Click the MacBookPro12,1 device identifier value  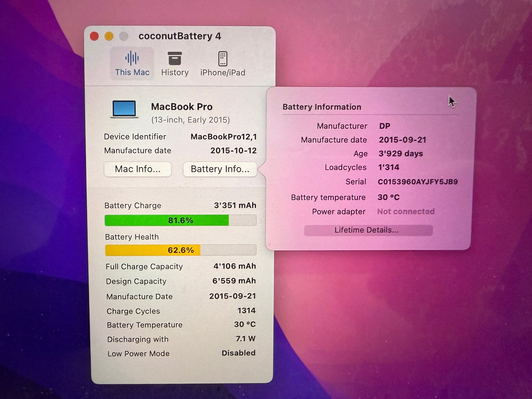(224, 137)
